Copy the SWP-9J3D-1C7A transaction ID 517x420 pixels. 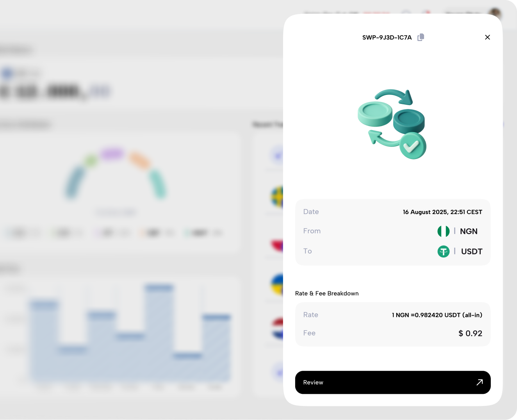(x=421, y=37)
